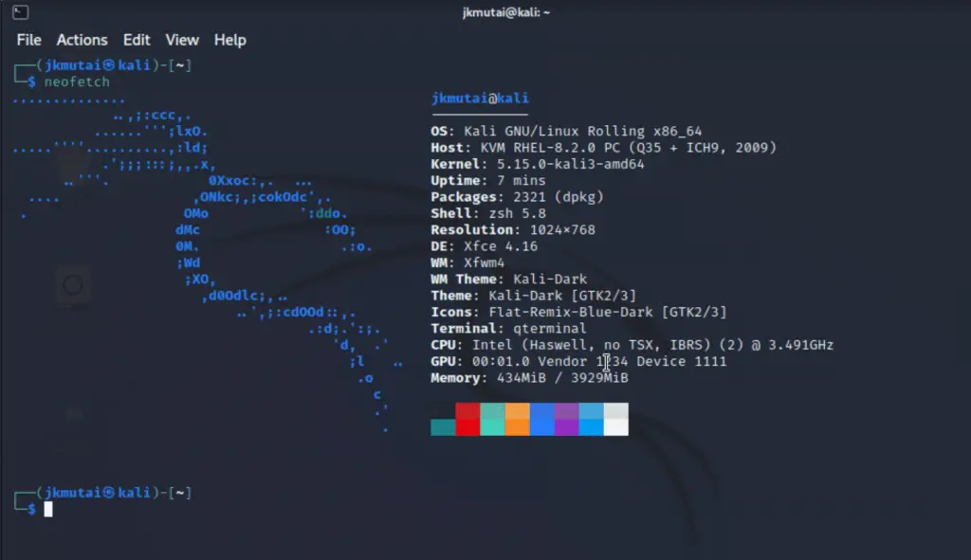Screen dimensions: 971x560
Task: Click the 'Packages: 2321 (dpkg)' line
Action: pyautogui.click(x=517, y=197)
